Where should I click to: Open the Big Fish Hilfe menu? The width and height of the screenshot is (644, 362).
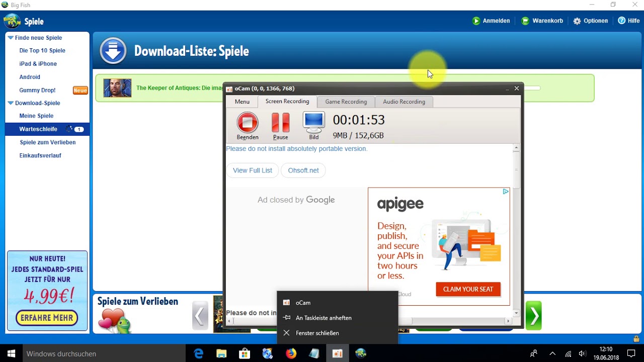629,21
